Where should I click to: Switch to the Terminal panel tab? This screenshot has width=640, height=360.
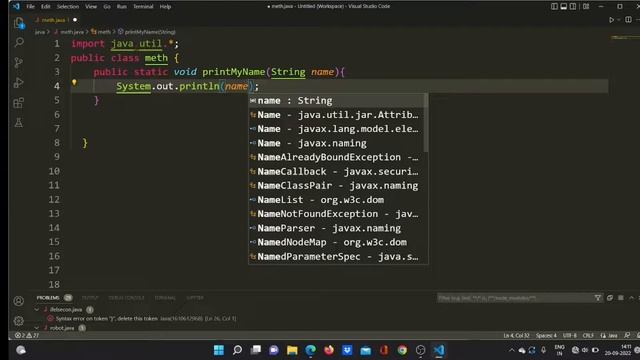click(165, 298)
